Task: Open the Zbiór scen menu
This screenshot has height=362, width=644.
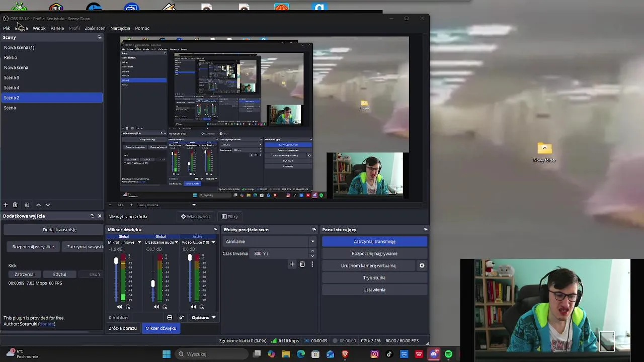Action: tap(95, 28)
